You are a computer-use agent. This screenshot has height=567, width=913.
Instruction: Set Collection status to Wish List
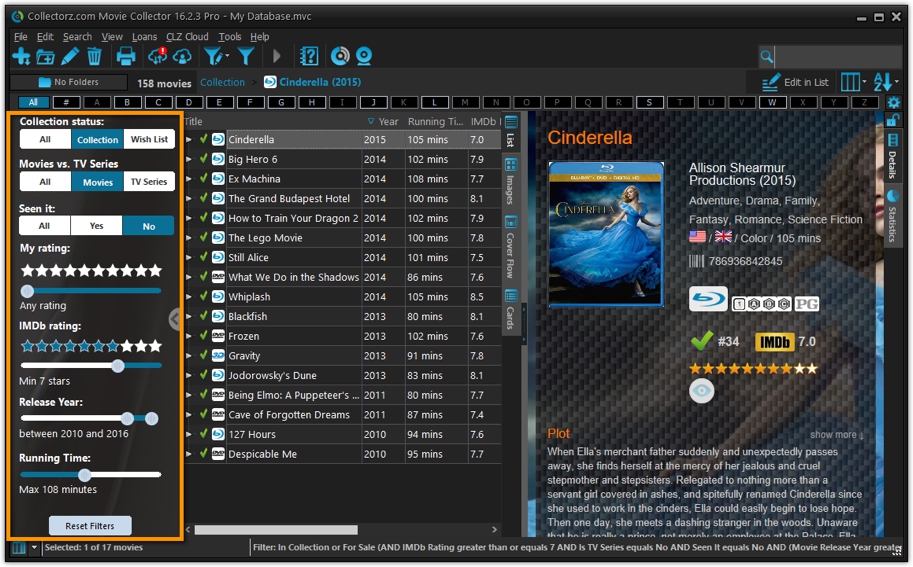(149, 140)
